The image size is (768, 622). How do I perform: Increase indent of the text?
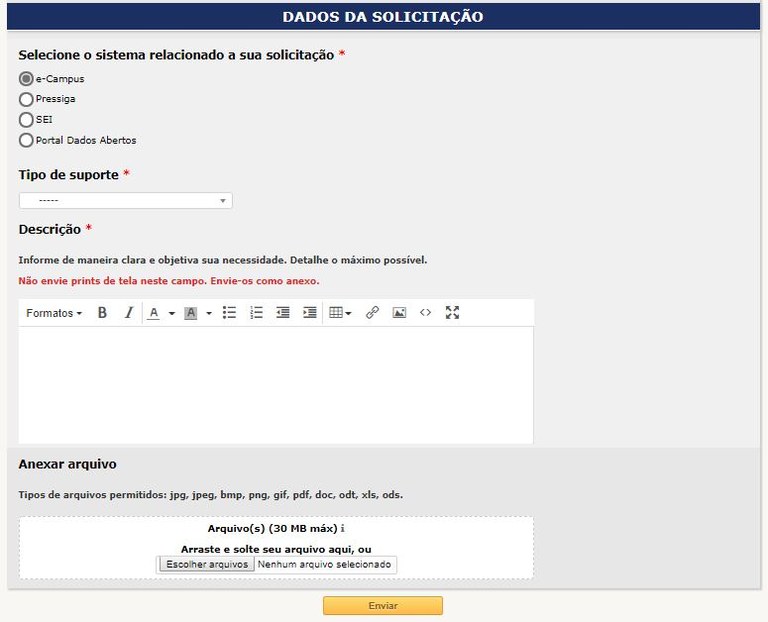[x=310, y=313]
